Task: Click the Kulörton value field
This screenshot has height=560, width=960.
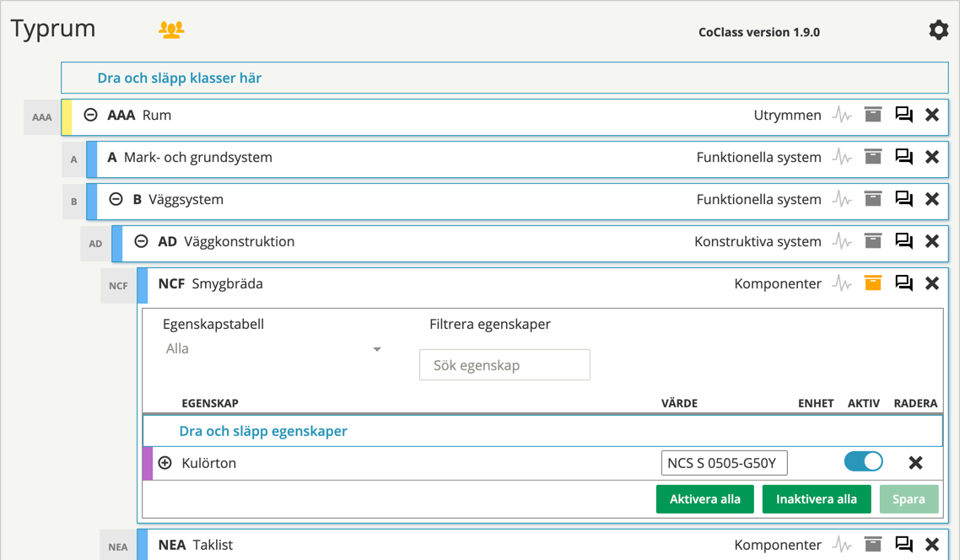Action: 724,463
